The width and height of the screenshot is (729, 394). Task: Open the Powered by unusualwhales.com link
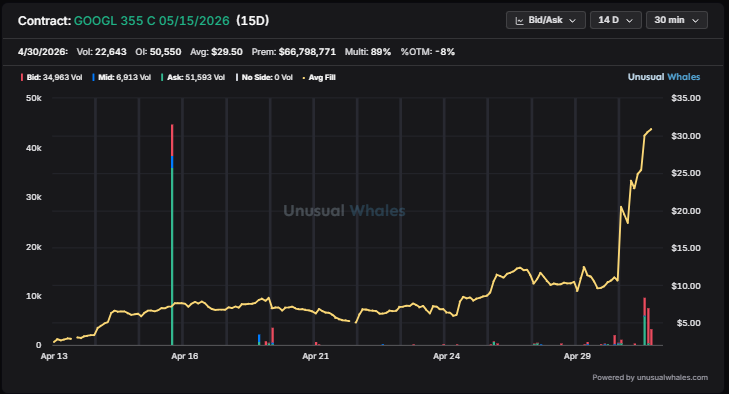pos(650,377)
